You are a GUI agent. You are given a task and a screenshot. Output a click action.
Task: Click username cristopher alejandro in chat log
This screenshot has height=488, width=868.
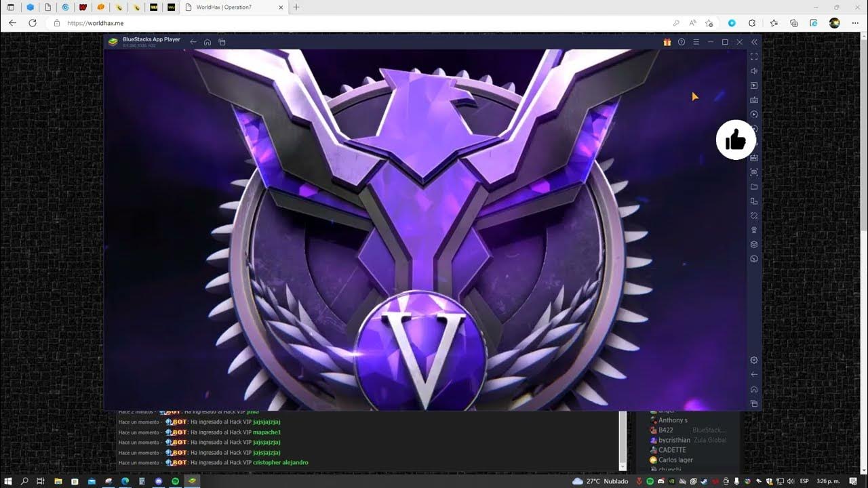(280, 463)
